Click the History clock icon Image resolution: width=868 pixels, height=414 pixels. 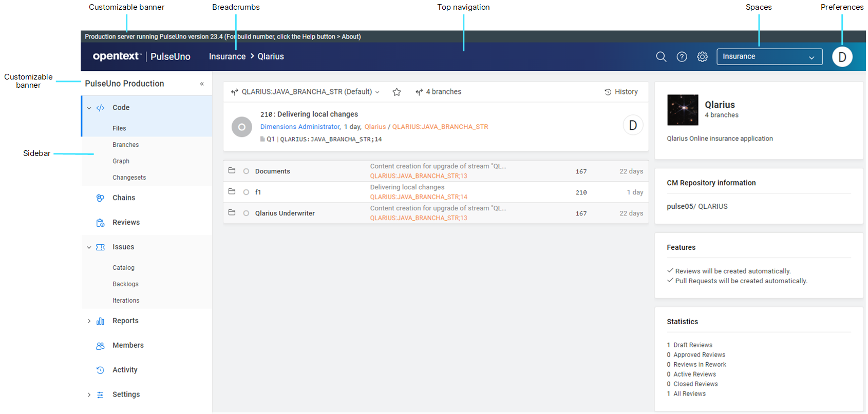[608, 92]
